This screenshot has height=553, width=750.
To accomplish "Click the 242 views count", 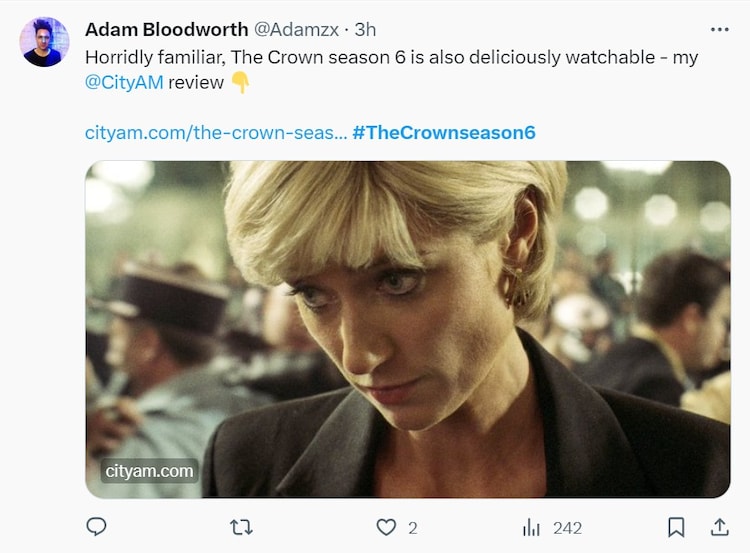I will pyautogui.click(x=567, y=527).
